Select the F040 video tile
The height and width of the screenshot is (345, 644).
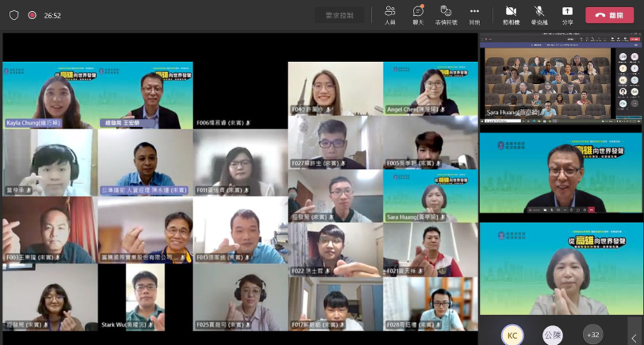coord(336,89)
